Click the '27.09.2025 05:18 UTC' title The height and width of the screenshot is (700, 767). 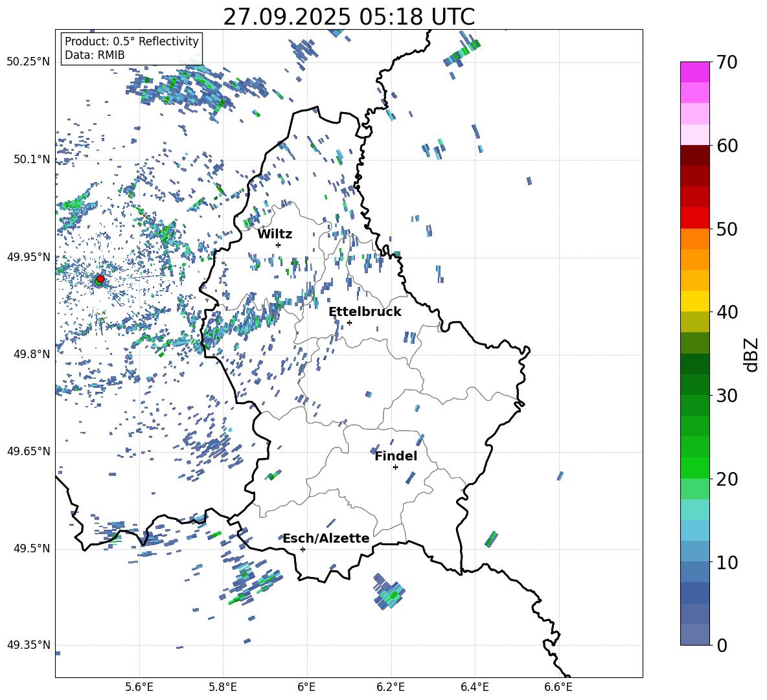[349, 17]
